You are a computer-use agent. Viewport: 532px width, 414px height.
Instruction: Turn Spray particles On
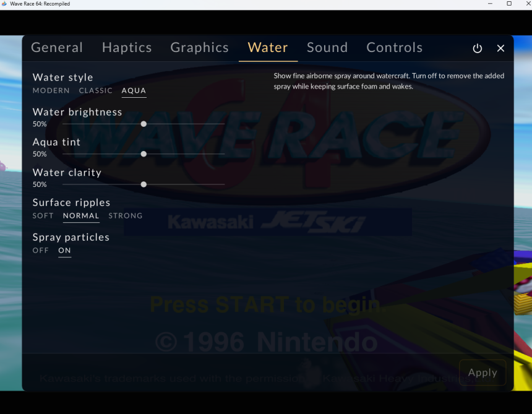click(x=64, y=251)
